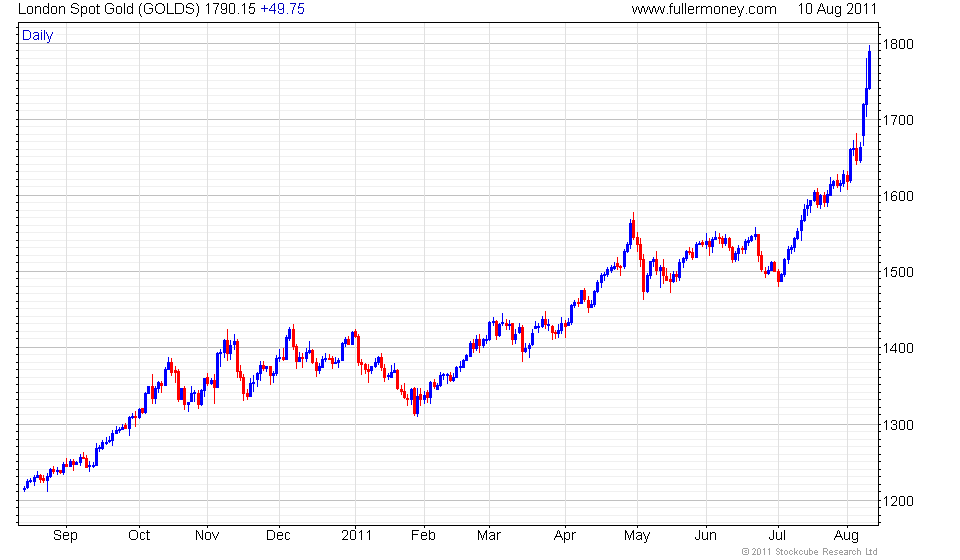This screenshot has width=960, height=560.
Task: Click the Jul label on time axis
Action: [x=777, y=535]
